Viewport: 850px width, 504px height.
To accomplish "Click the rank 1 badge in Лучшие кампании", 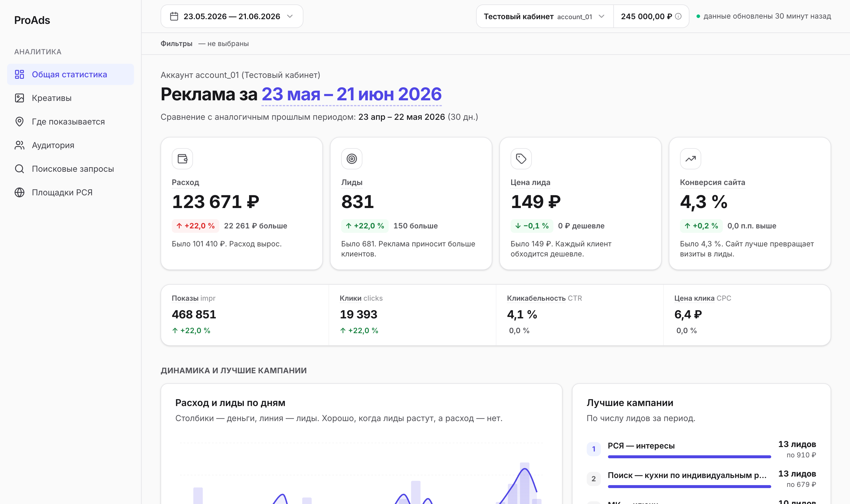I will (594, 449).
